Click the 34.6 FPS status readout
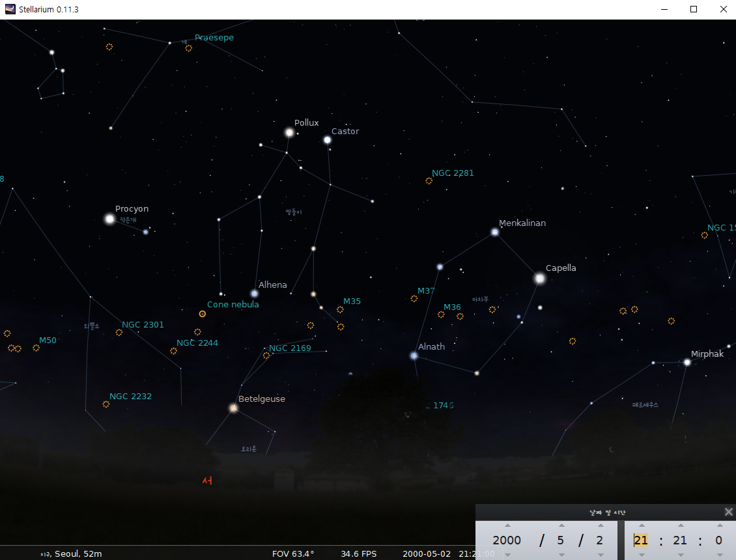736x560 pixels. [359, 554]
